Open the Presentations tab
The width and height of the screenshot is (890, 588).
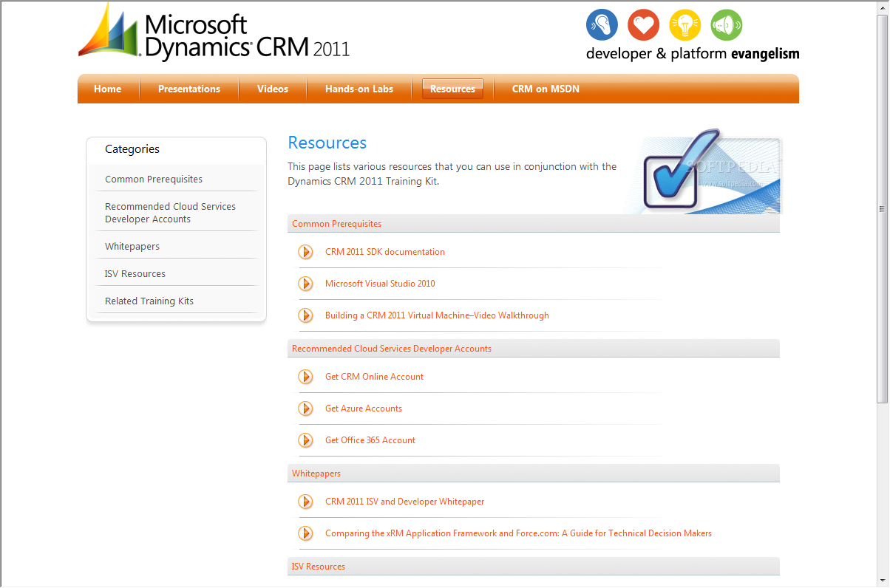[189, 89]
